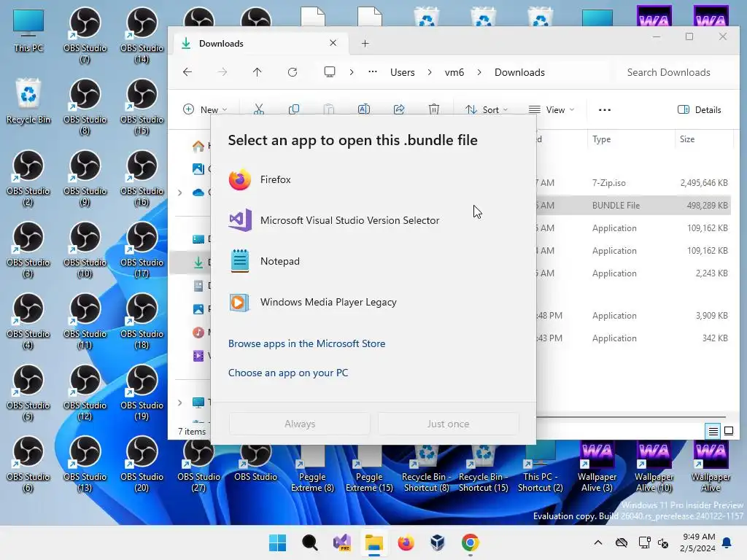Click the Always button
The width and height of the screenshot is (747, 560).
coord(300,424)
